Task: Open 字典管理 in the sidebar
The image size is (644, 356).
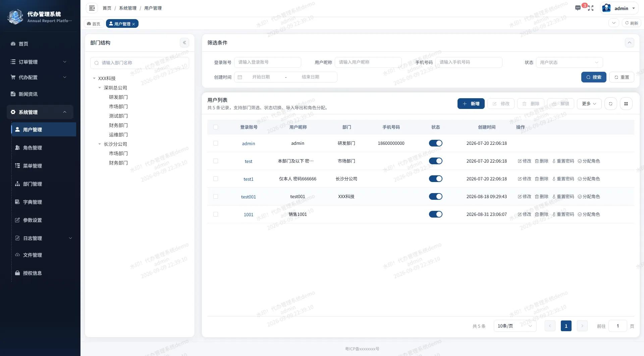Action: click(x=44, y=202)
